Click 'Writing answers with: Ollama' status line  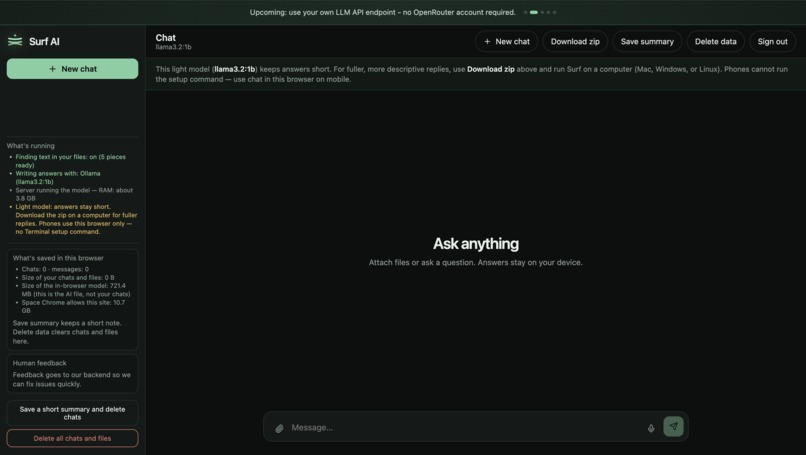58,177
